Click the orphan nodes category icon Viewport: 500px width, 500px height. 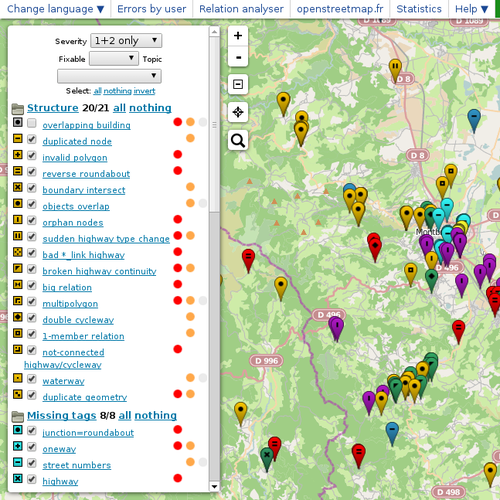tap(18, 220)
